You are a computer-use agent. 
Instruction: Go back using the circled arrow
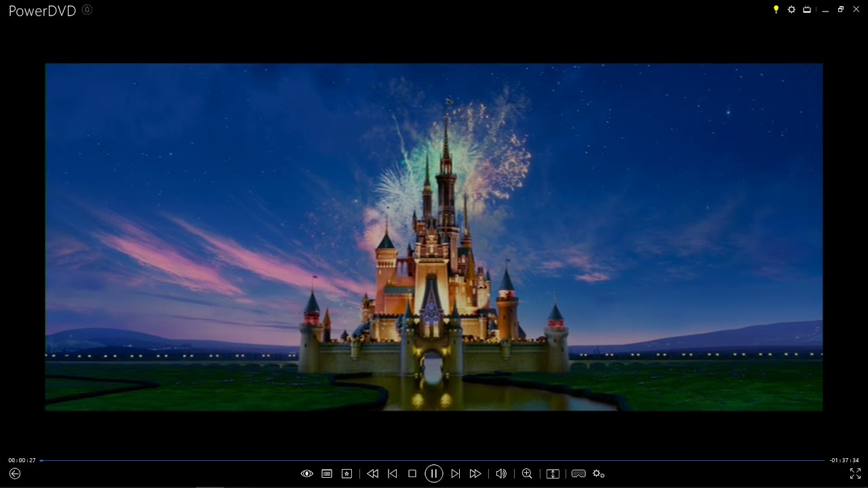coord(15,474)
